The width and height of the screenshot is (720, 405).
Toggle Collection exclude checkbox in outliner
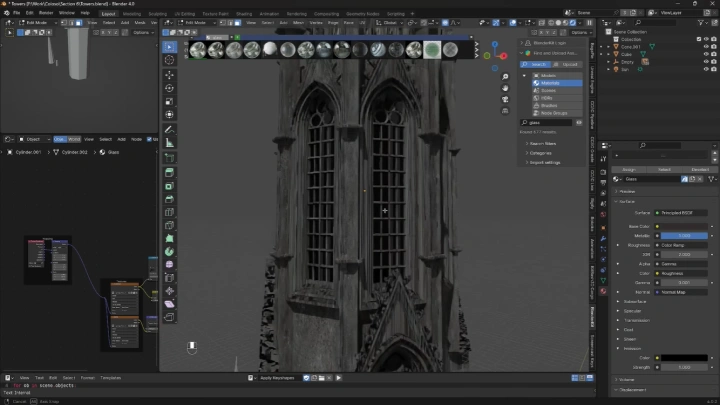pyautogui.click(x=699, y=39)
